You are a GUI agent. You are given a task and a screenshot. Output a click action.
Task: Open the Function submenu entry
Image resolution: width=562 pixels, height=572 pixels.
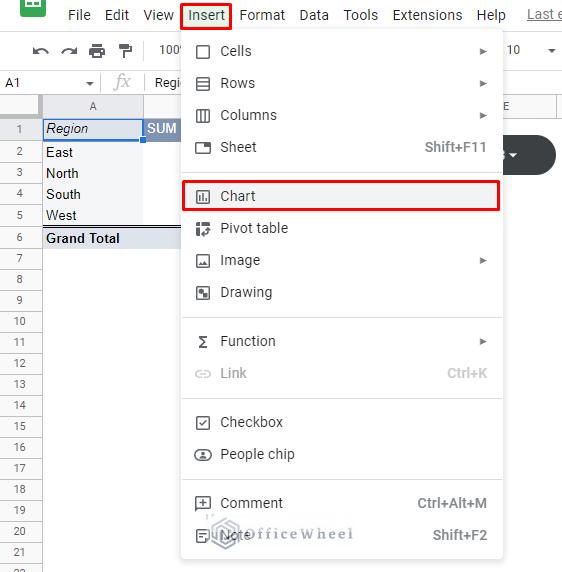[x=342, y=341]
